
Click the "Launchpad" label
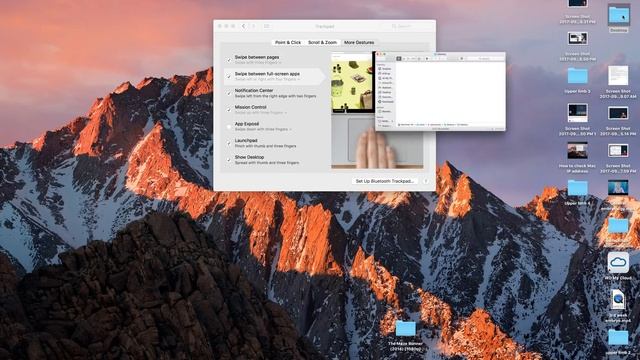coord(246,140)
